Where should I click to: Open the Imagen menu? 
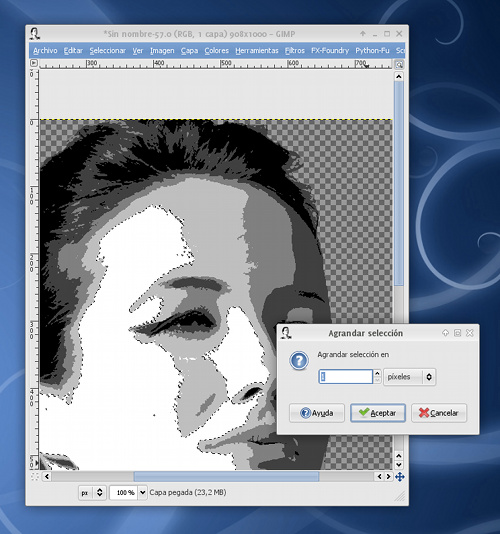[x=162, y=51]
